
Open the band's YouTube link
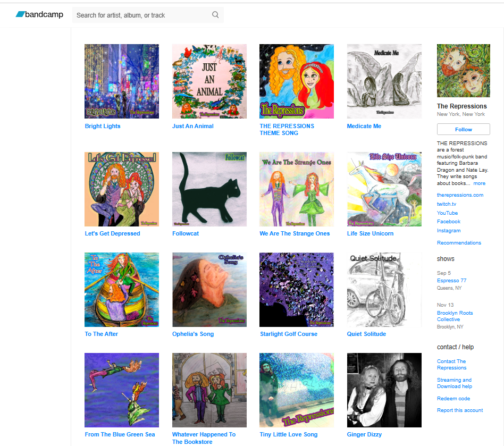[447, 213]
